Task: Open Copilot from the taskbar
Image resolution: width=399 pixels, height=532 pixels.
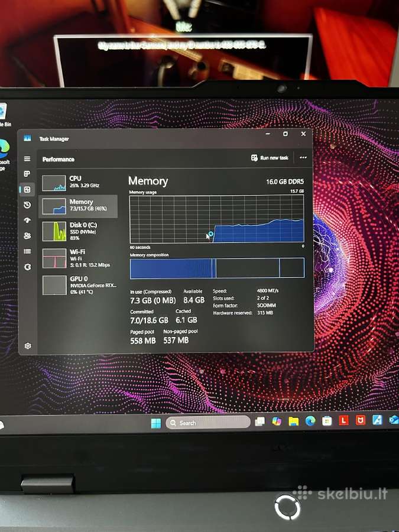Action: coord(277,421)
